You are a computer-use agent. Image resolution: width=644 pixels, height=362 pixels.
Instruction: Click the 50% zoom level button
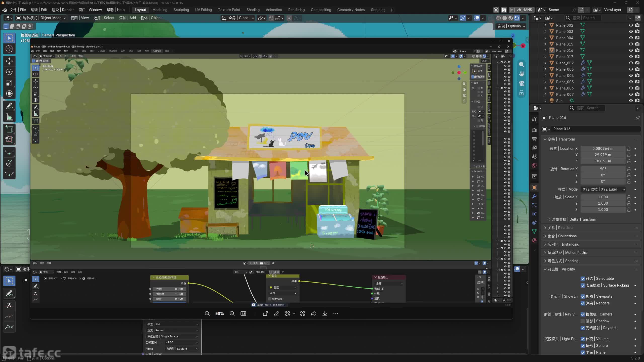point(219,313)
